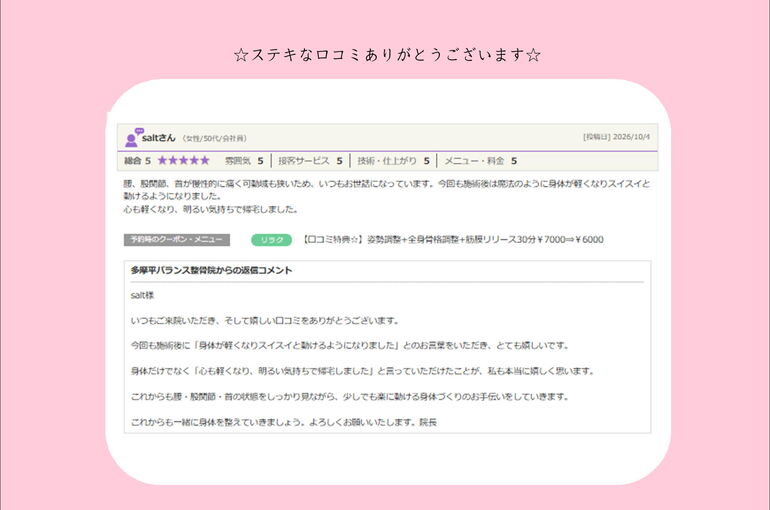770x510 pixels.
Task: Click review line 心も軽くなり、明るい気持ちで帰宅しました。
Action: point(211,209)
